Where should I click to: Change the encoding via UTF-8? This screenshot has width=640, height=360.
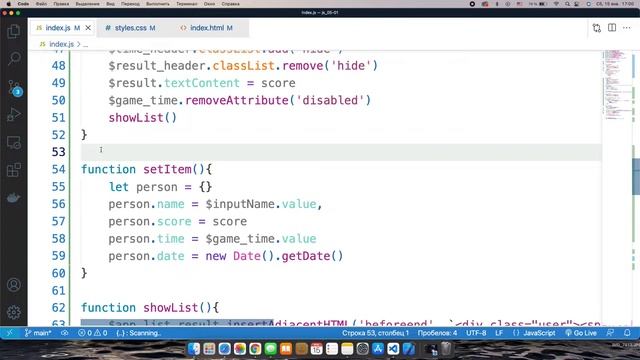point(476,333)
